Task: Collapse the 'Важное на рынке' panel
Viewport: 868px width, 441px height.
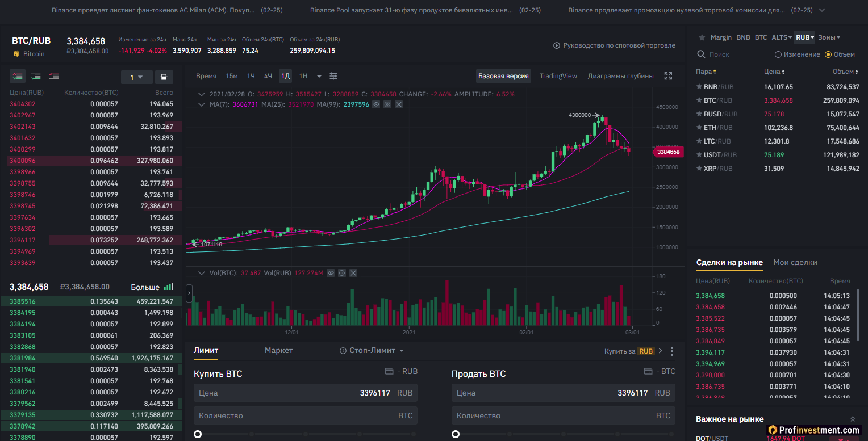Action: [852, 419]
